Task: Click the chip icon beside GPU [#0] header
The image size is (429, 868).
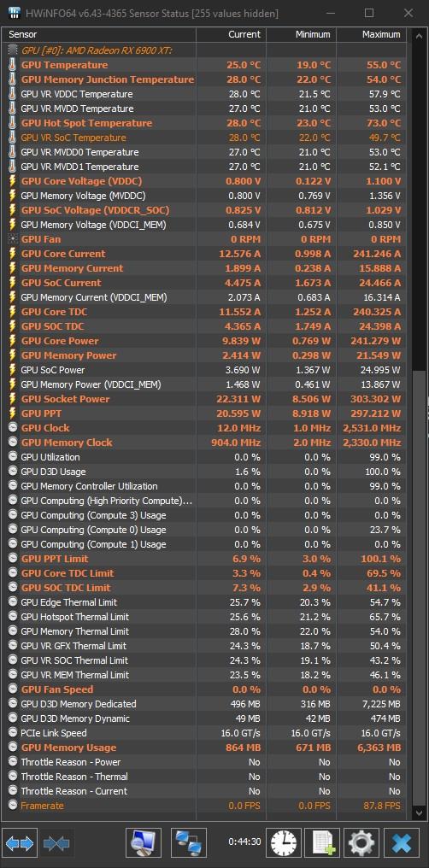Action: [x=13, y=50]
